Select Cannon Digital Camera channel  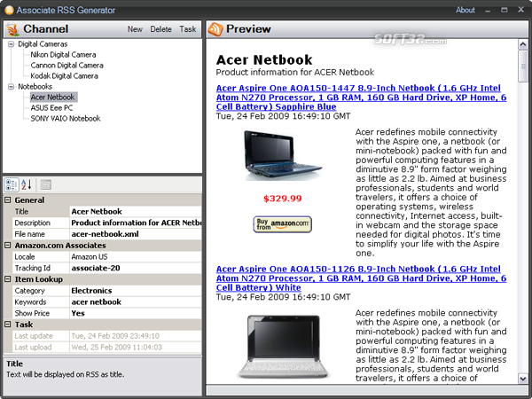tap(66, 65)
